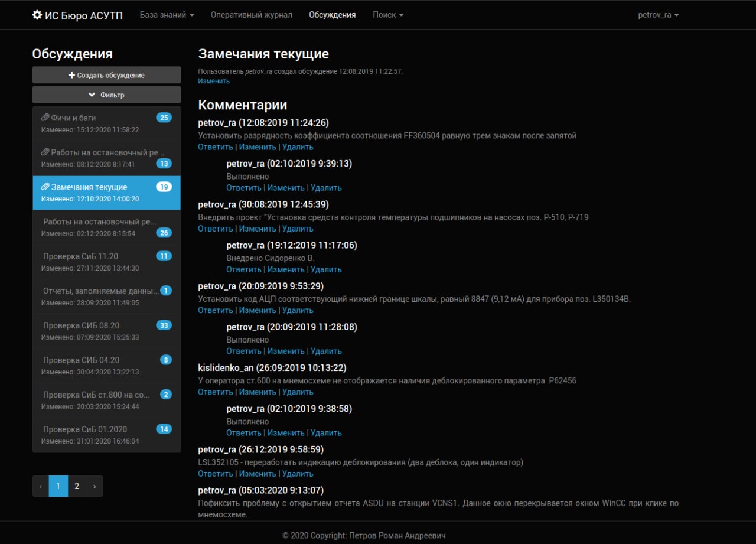This screenshot has width=756, height=544.
Task: Click Внедрено Сидоренко В. reply text
Action: (x=271, y=258)
